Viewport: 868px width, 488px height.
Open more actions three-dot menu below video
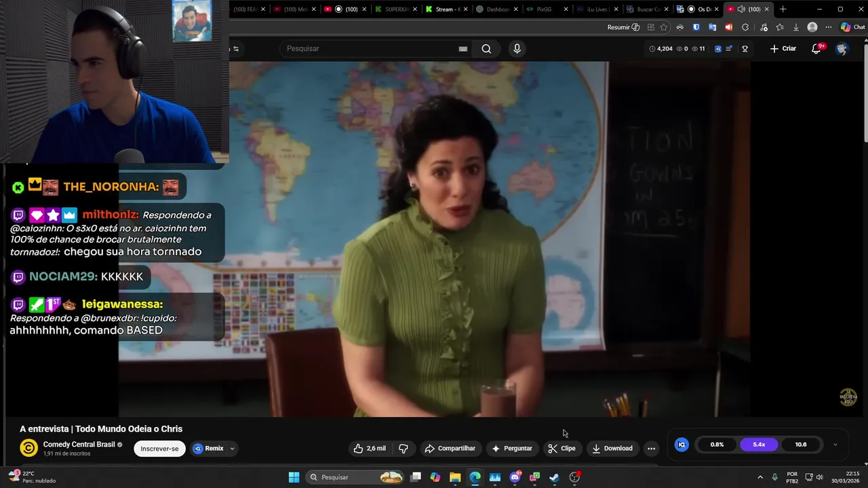651,448
